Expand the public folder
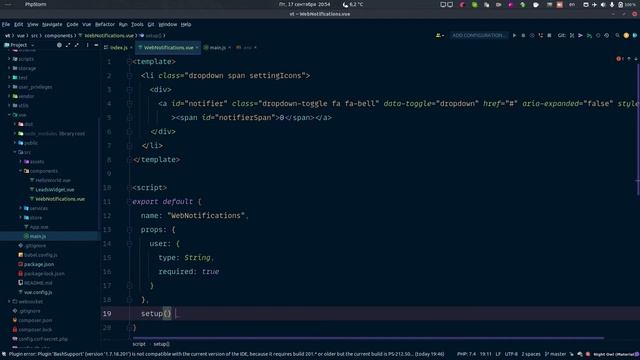The width and height of the screenshot is (640, 360). click(x=15, y=143)
